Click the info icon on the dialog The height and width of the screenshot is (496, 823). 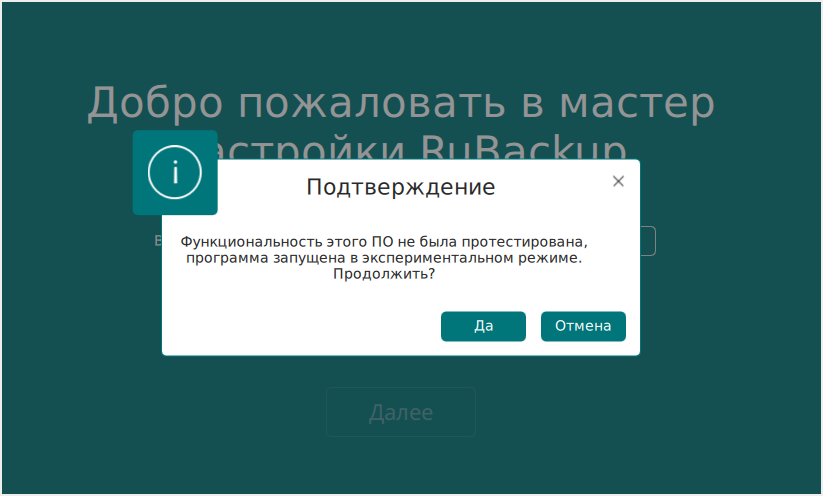tap(175, 172)
